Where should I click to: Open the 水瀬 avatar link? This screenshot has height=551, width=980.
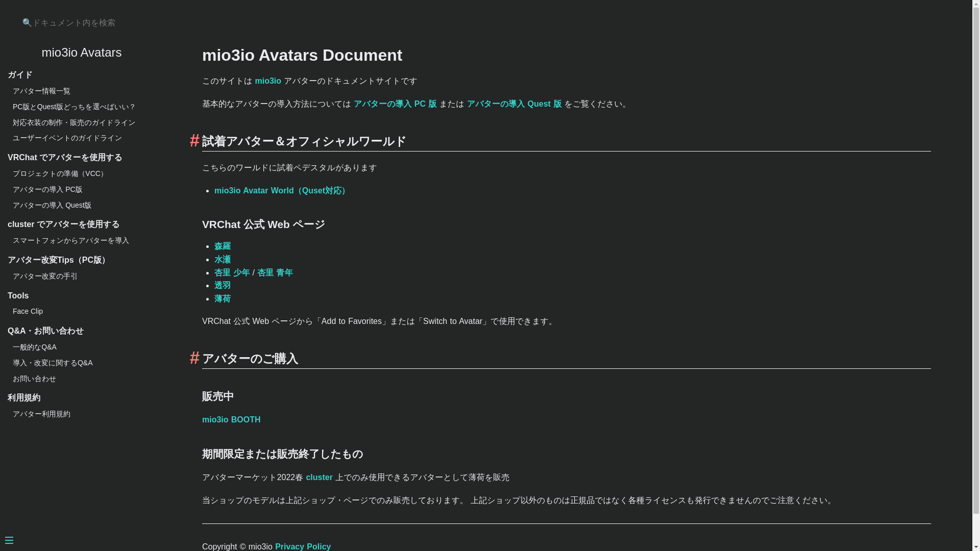pos(223,260)
